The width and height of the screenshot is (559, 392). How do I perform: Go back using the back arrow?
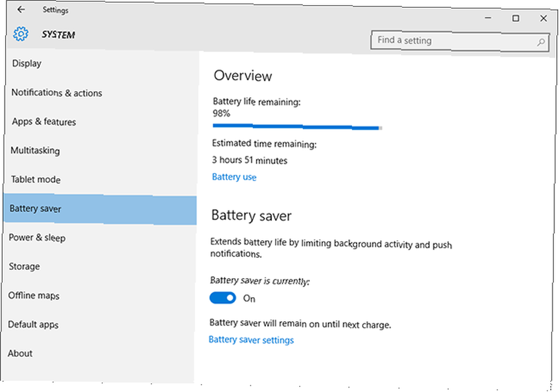21,9
